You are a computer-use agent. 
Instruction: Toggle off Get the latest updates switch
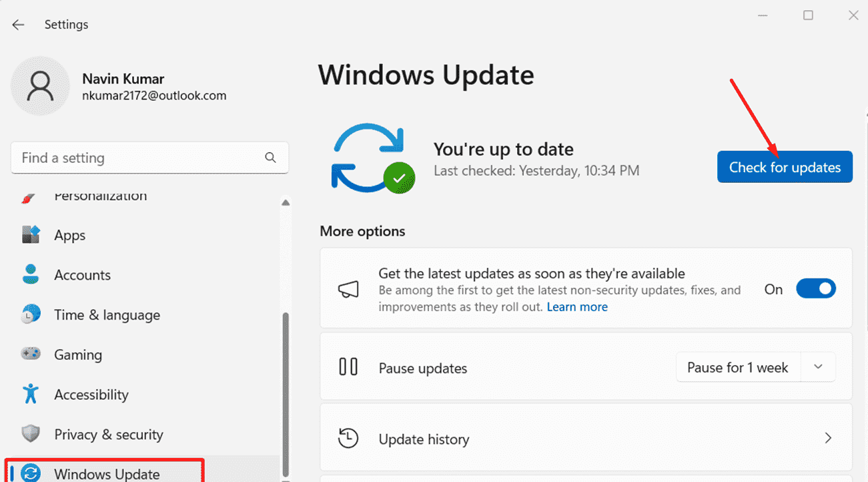815,289
